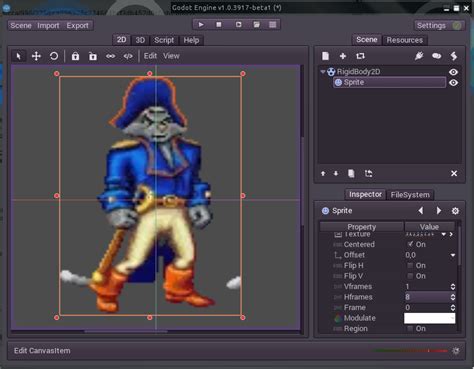The width and height of the screenshot is (474, 369).
Task: Click the status bar gear icon
Action: pos(456,351)
